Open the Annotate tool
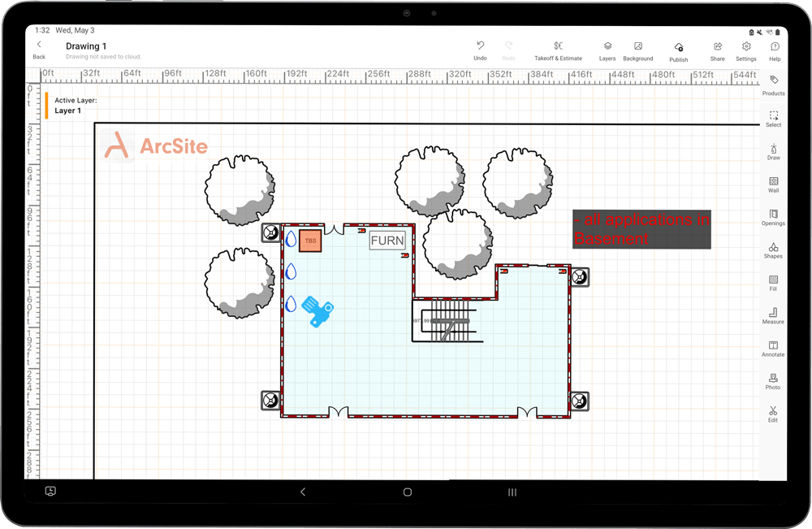812x529 pixels. 773,349
